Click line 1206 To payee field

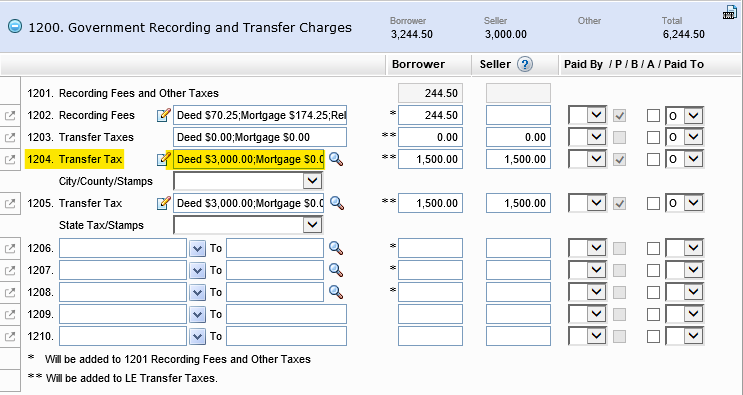pyautogui.click(x=275, y=248)
